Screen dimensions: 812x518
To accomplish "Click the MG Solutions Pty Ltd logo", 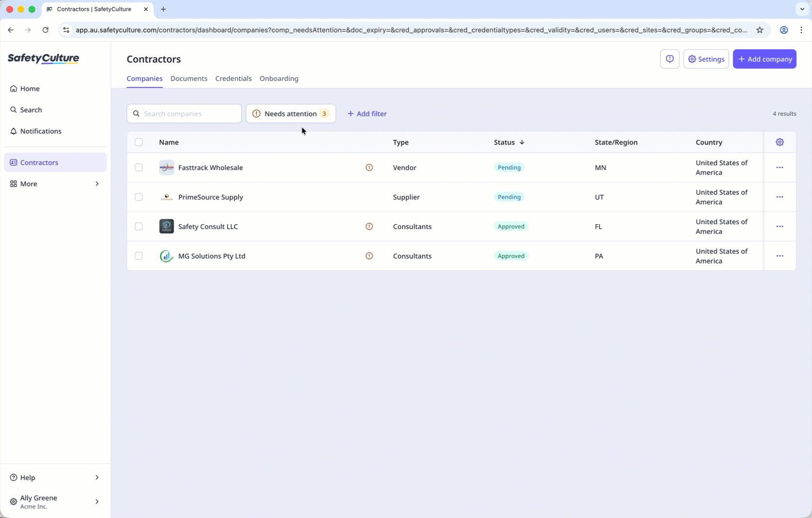I will click(166, 256).
